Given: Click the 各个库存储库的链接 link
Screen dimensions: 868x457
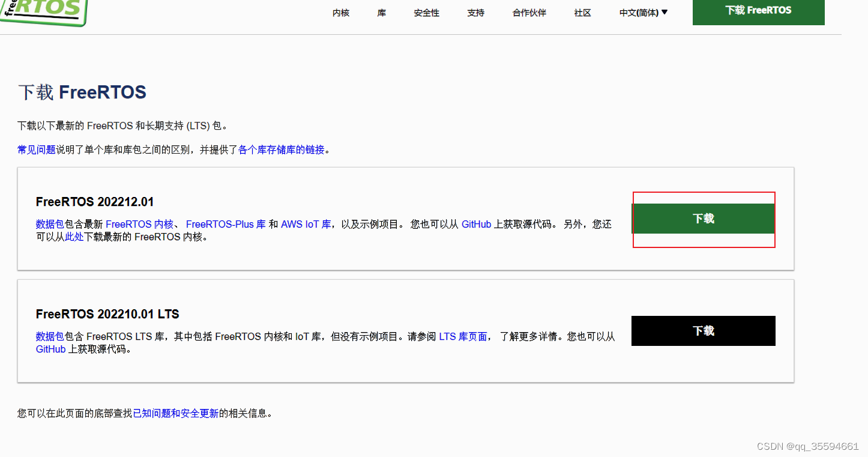Looking at the screenshot, I should pyautogui.click(x=280, y=150).
